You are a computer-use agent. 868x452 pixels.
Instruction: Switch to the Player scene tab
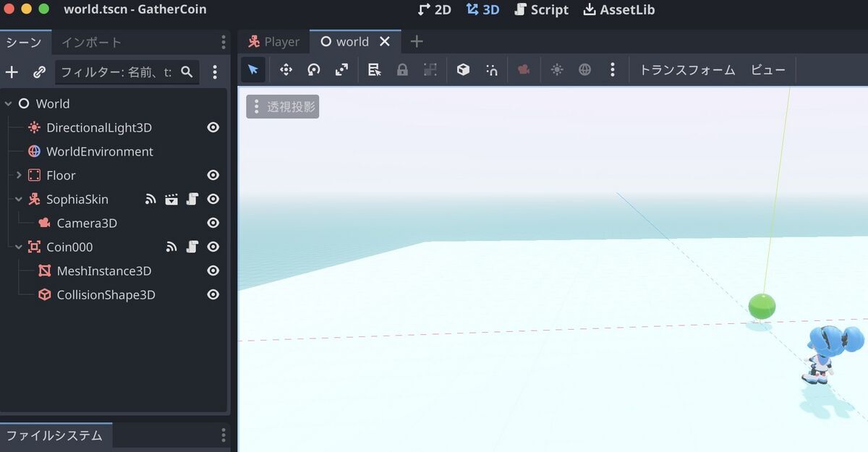281,41
